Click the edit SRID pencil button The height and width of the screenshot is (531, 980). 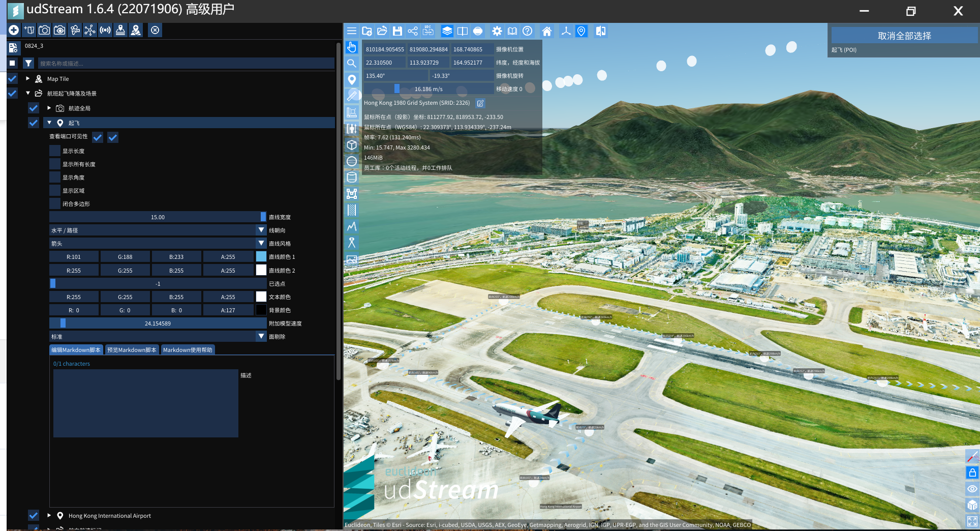(x=480, y=103)
